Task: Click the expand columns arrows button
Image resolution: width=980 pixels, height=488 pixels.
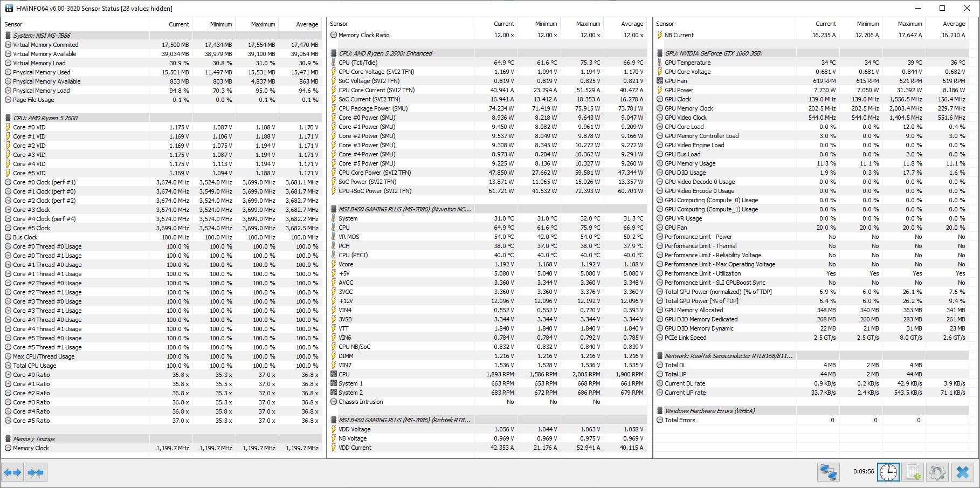Action: (12, 472)
